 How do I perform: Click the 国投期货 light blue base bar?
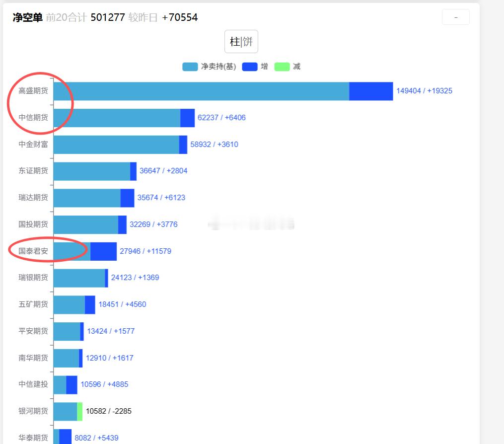pos(86,225)
